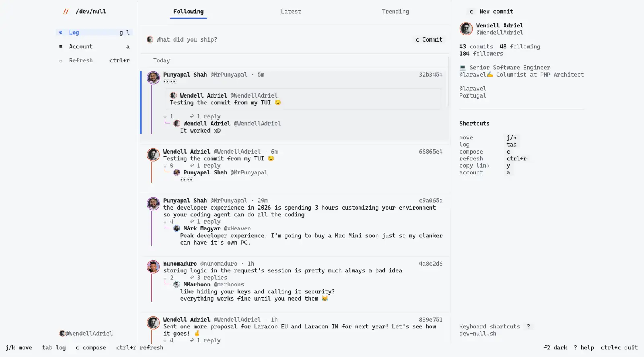The image size is (644, 357).
Task: Open Punyapal Shah's avatar on c9a065d post
Action: [153, 203]
